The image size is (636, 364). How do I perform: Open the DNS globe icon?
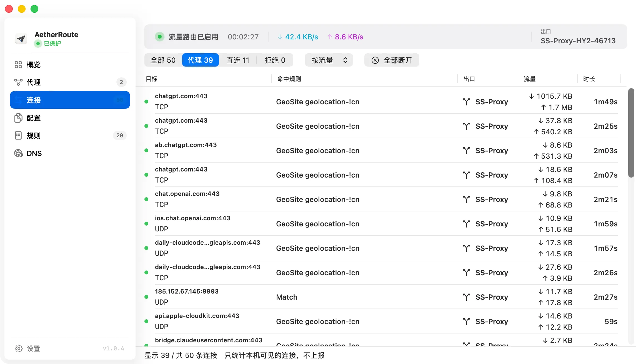click(18, 153)
